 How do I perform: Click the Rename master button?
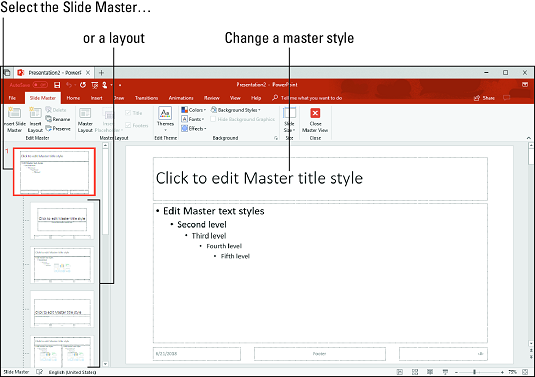pyautogui.click(x=58, y=119)
